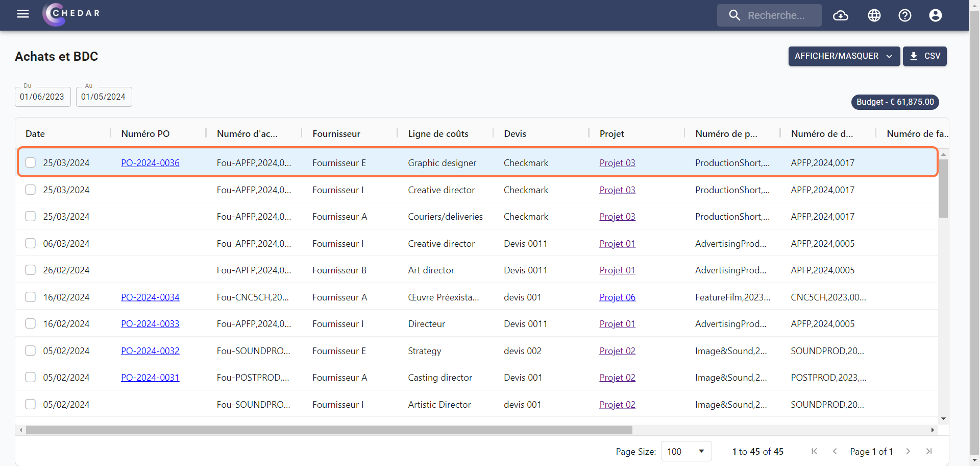Click table vertical scrollbar up arrow
The image size is (980, 466).
click(x=944, y=154)
